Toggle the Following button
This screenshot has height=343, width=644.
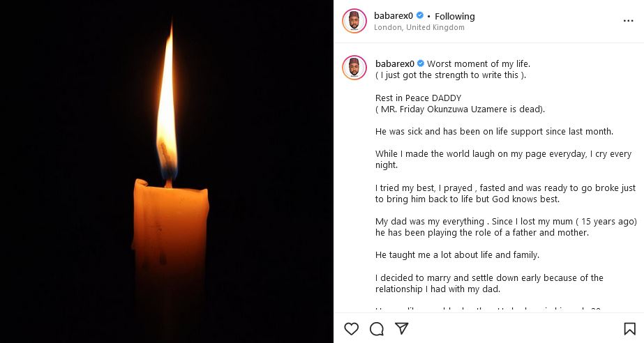point(455,16)
